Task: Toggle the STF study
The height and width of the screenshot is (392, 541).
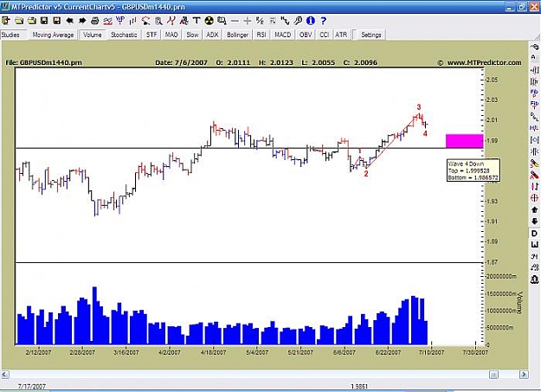Action: (x=151, y=35)
